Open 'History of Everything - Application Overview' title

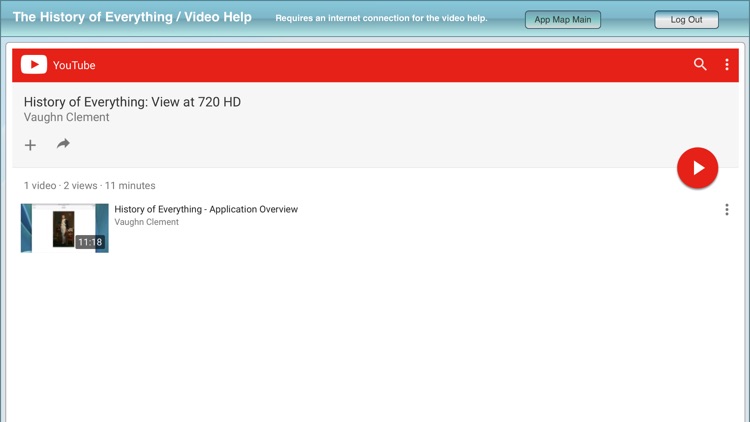point(206,209)
